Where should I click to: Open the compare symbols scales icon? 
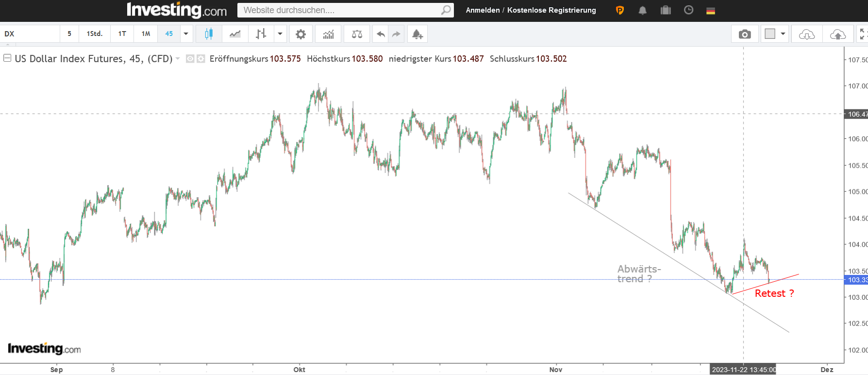357,34
